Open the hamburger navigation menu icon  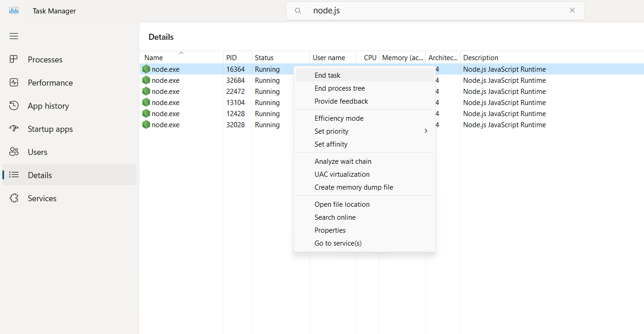coord(14,36)
